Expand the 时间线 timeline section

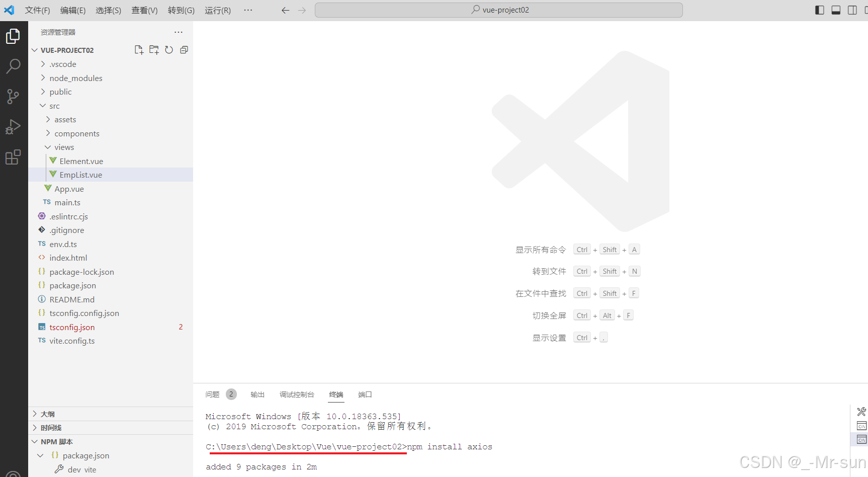click(111, 428)
